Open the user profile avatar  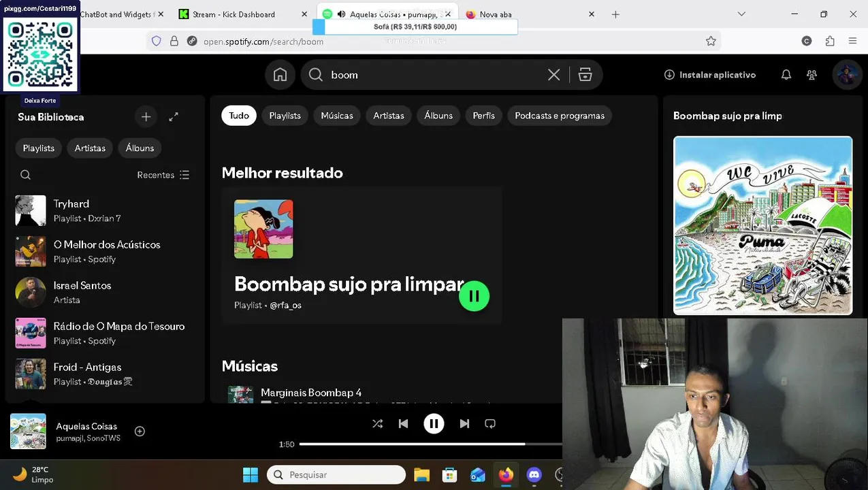coord(847,75)
